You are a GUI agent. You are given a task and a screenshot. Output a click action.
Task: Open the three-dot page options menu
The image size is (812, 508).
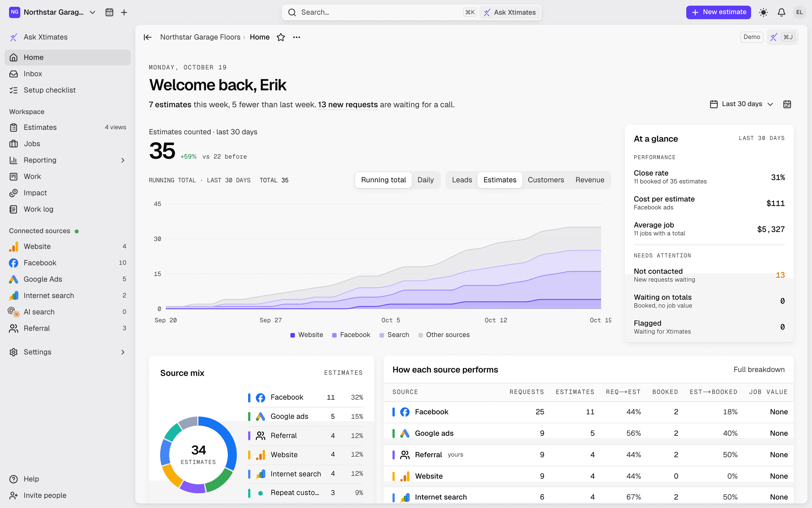297,37
